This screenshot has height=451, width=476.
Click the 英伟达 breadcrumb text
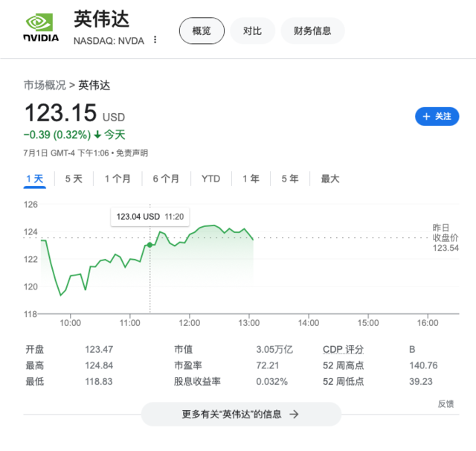94,86
